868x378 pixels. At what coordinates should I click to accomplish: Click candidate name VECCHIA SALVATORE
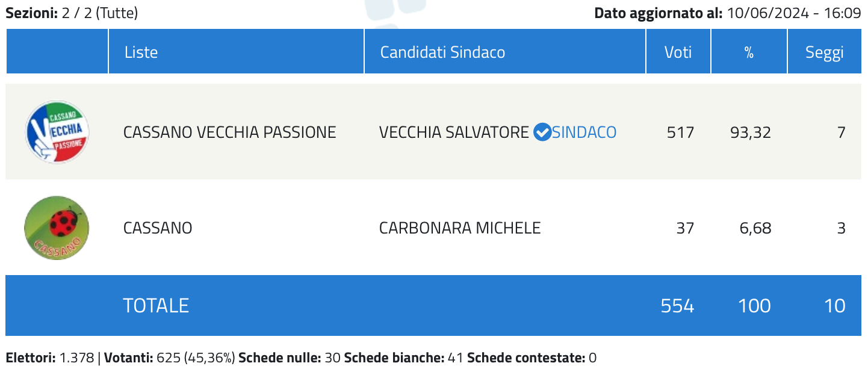(x=454, y=132)
